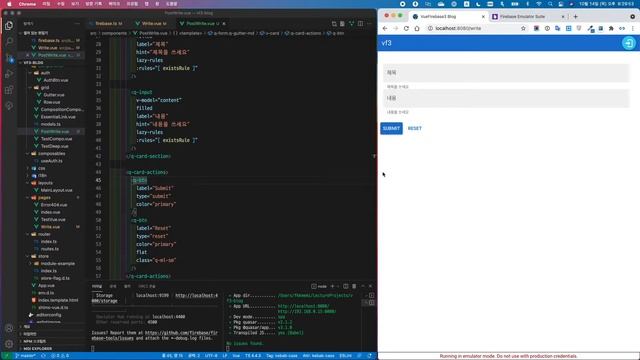Click the login icon in vf3 header
This screenshot has height=360, width=640.
pos(629,43)
